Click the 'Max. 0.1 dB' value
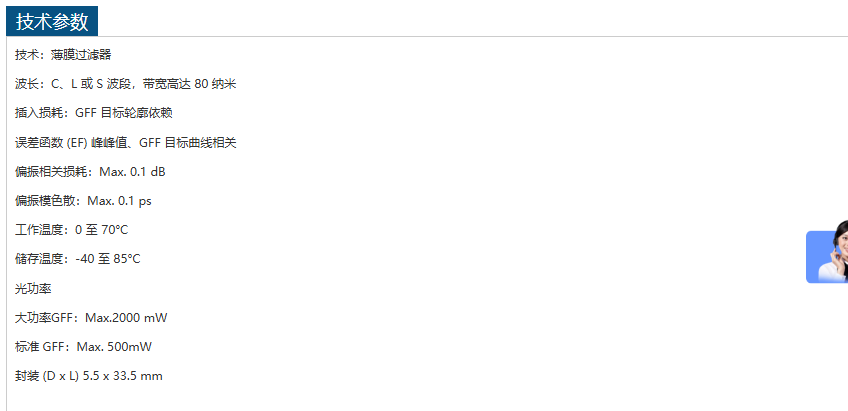The image size is (848, 411). click(133, 172)
